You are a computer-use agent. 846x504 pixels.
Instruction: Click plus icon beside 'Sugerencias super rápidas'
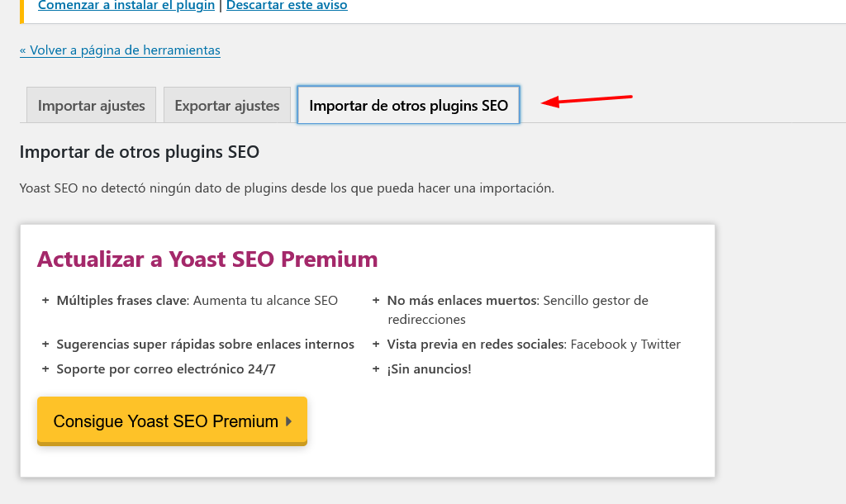45,344
